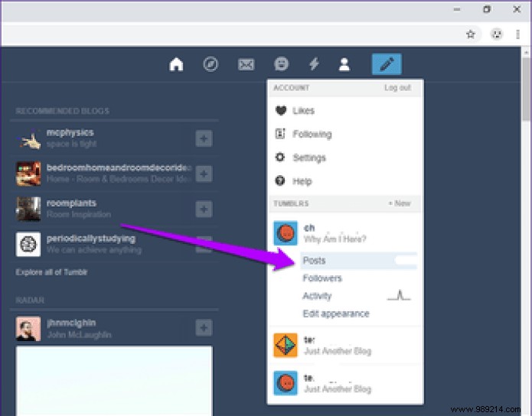The width and height of the screenshot is (532, 416).
Task: Click the jhnmclghln radar avatar
Action: pyautogui.click(x=28, y=329)
